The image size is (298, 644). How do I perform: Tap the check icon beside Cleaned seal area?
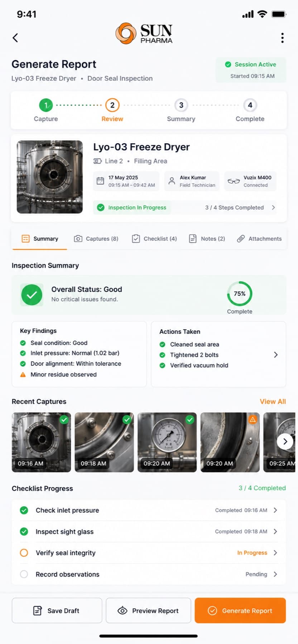162,345
